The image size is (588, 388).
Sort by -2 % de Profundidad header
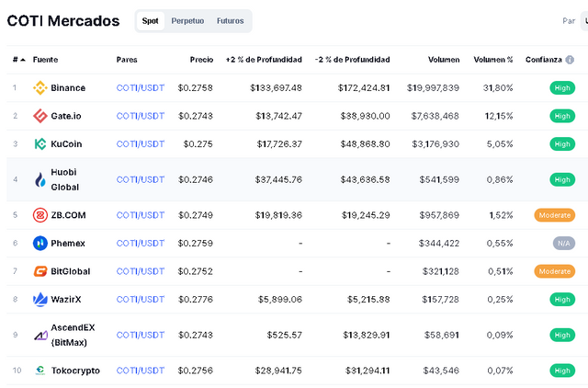pyautogui.click(x=352, y=60)
